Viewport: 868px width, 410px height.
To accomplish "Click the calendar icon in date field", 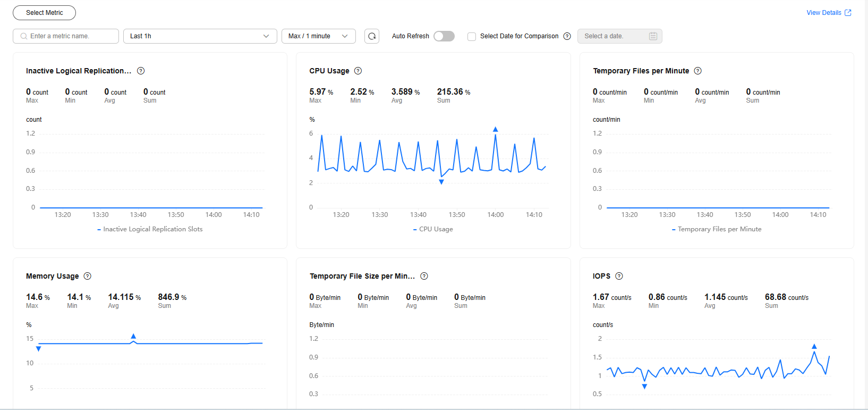I will (x=653, y=36).
